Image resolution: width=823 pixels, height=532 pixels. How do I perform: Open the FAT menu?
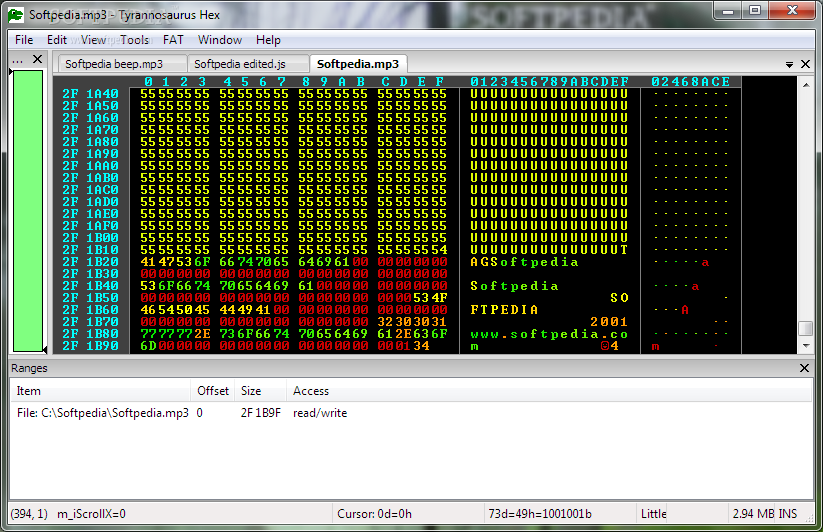coord(173,40)
